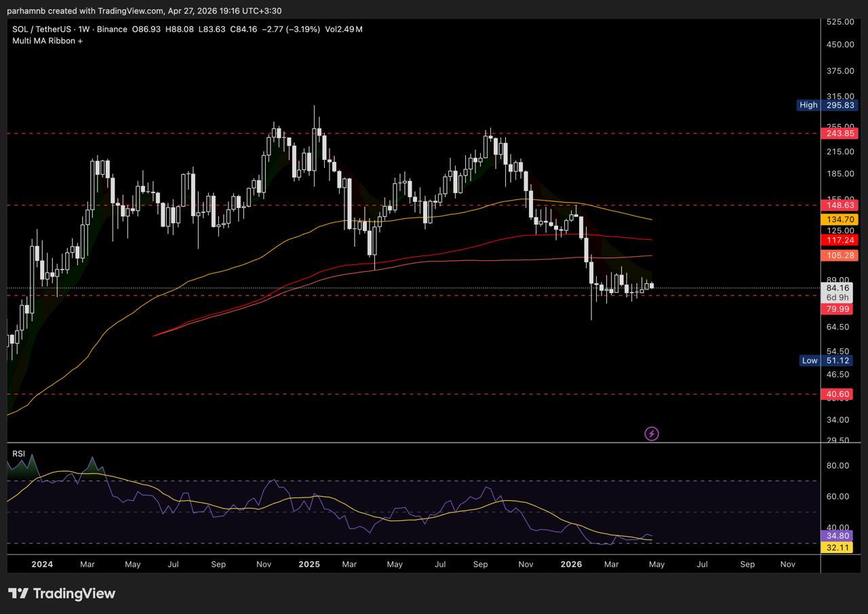Click the orange 105.28 moving average label

[840, 255]
